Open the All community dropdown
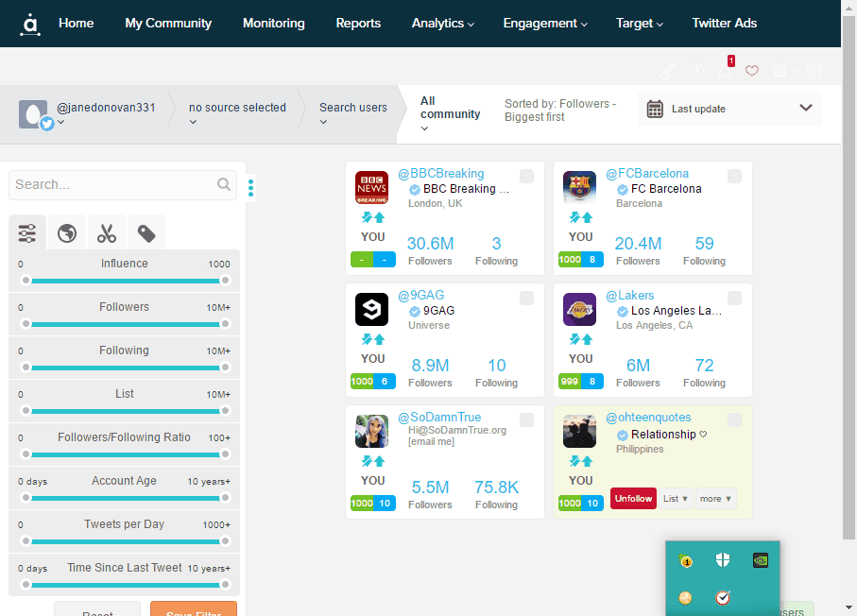Screen dimensions: 857x616 click(x=450, y=113)
